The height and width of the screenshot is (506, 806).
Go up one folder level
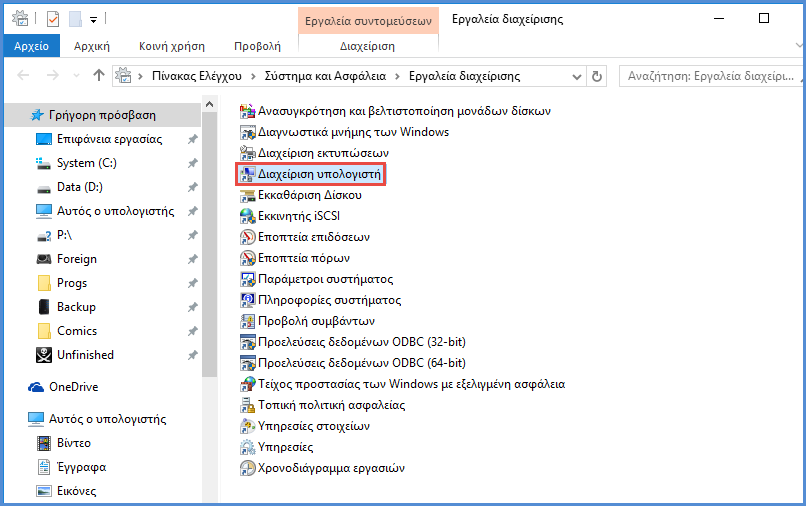(98, 76)
